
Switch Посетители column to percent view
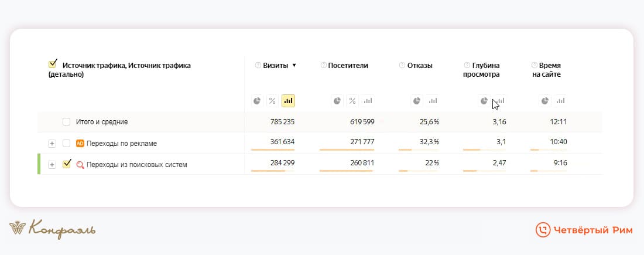(x=352, y=101)
